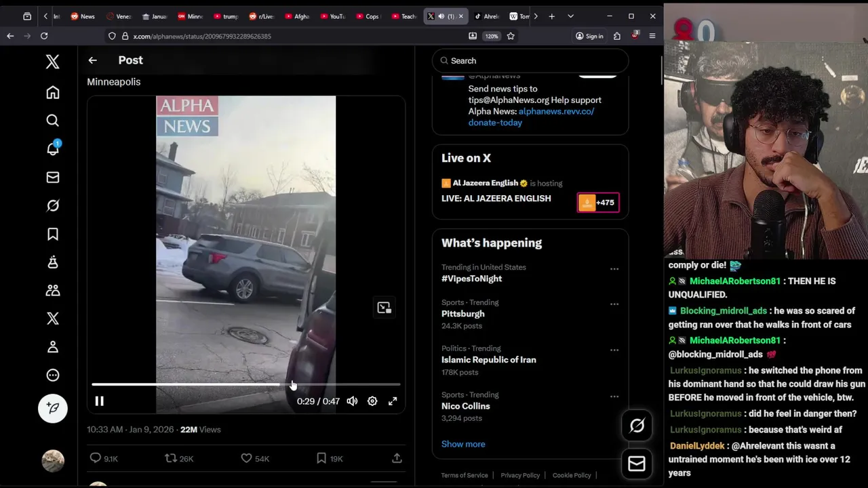Open Premium X icon in sidebar
Viewport: 868px width, 488px height.
(52, 319)
